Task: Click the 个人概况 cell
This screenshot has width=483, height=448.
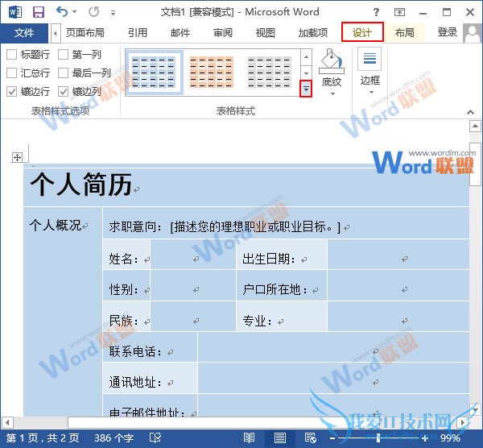Action: (x=63, y=311)
